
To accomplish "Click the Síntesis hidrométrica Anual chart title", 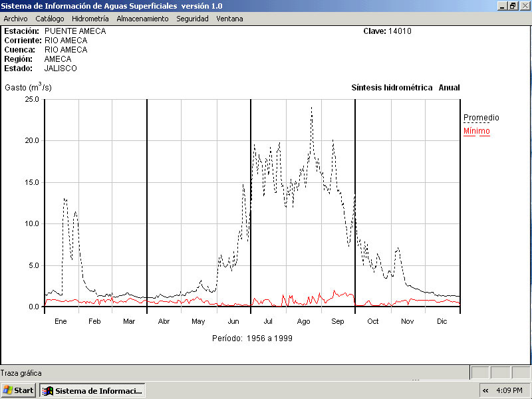I will [x=405, y=88].
